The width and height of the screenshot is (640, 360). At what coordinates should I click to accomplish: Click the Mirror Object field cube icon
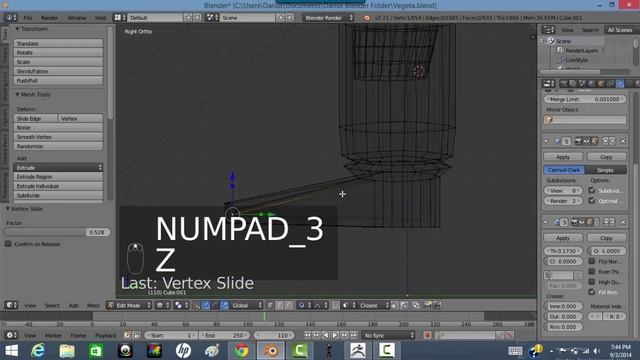(x=549, y=120)
